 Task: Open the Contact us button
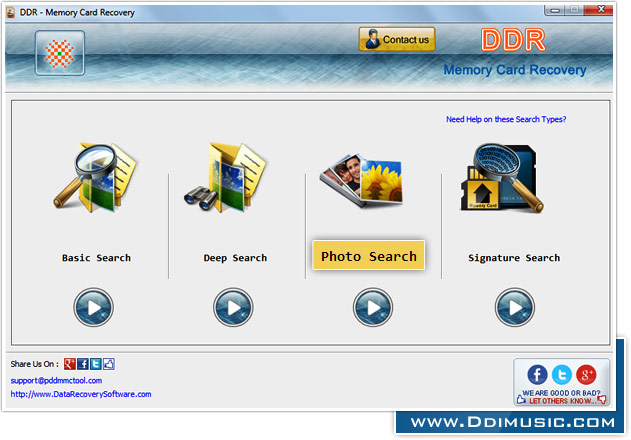[397, 39]
